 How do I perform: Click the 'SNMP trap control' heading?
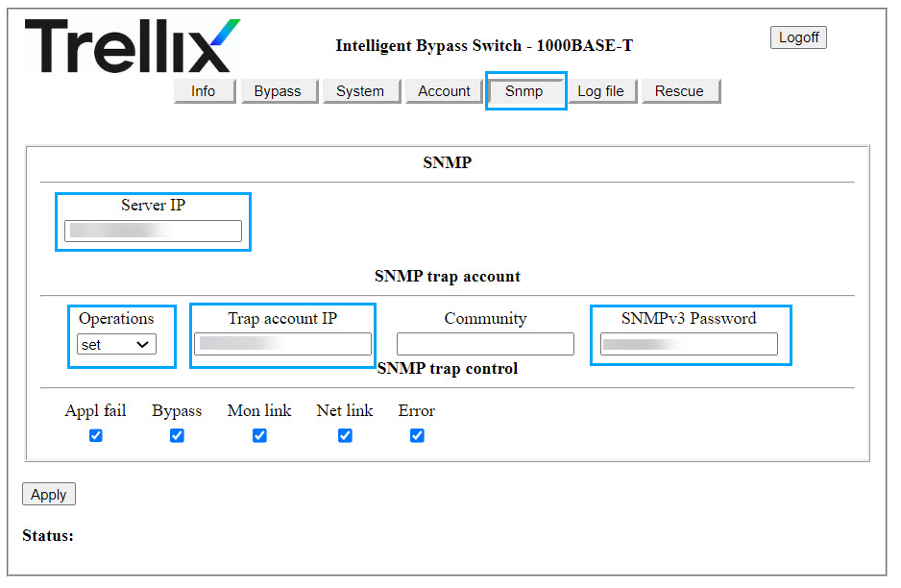point(448,368)
